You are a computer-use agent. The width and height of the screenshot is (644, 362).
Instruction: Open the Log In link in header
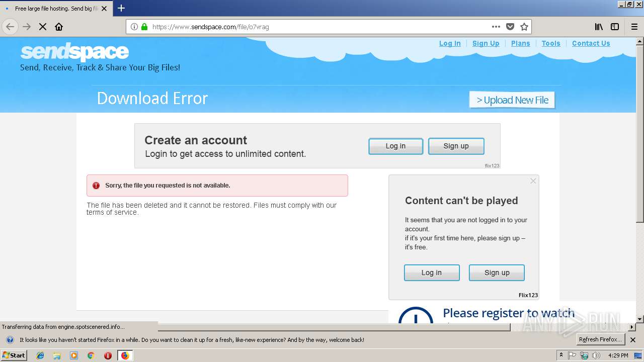450,43
